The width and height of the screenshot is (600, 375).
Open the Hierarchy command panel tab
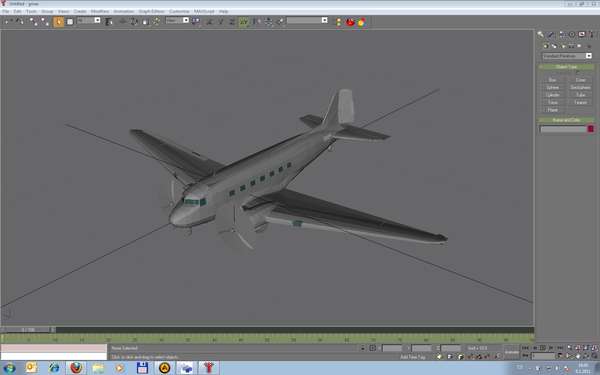pyautogui.click(x=562, y=34)
